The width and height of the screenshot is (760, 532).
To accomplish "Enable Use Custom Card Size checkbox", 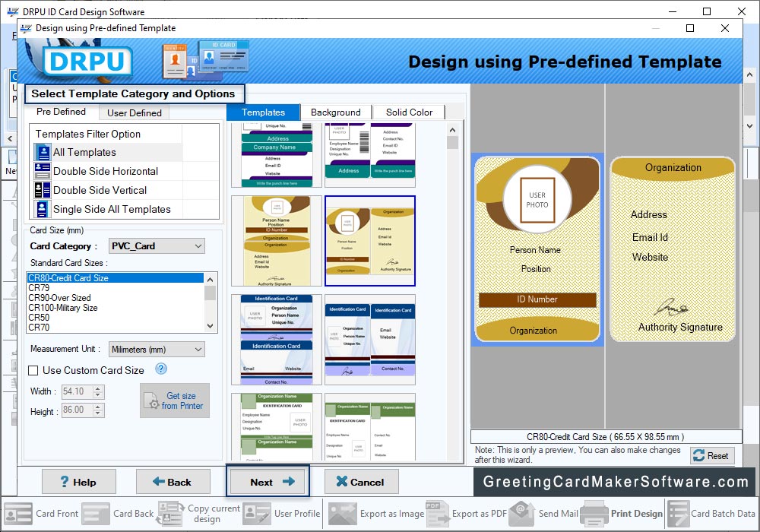I will point(33,371).
